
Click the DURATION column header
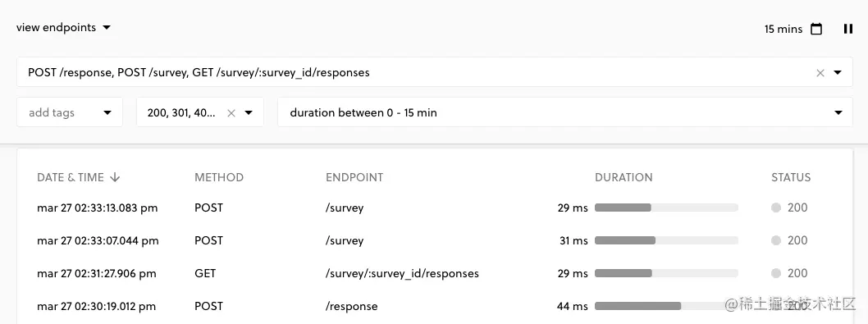pyautogui.click(x=624, y=177)
